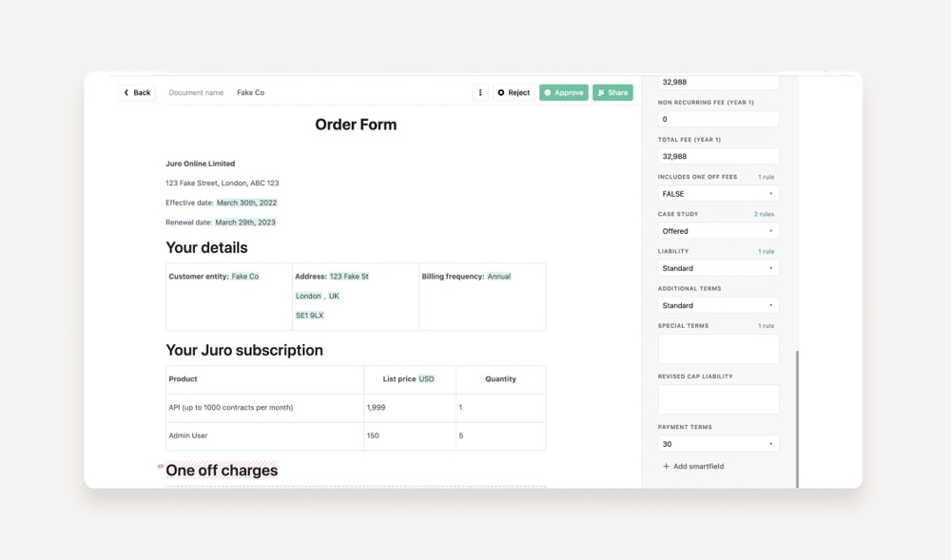Click the Order Form title
This screenshot has width=951, height=560.
tap(356, 125)
